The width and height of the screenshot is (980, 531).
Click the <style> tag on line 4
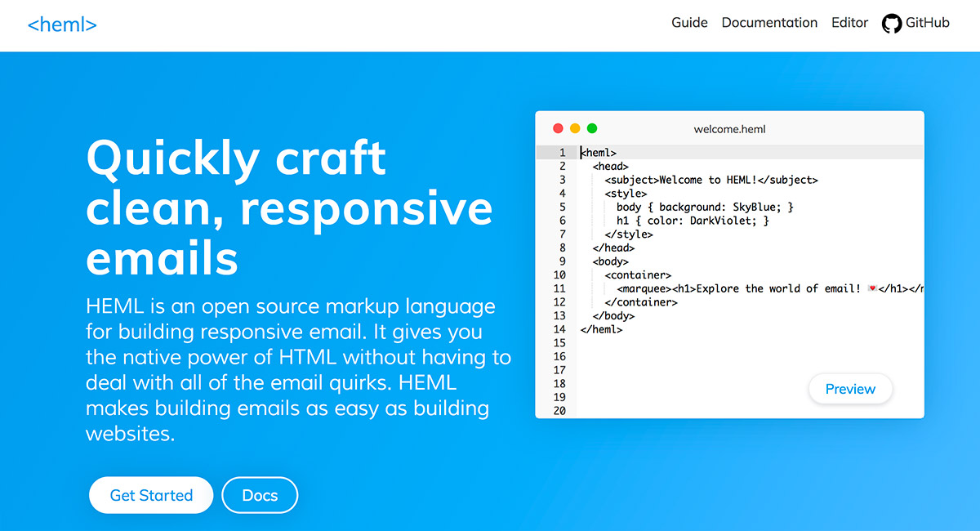coord(626,194)
